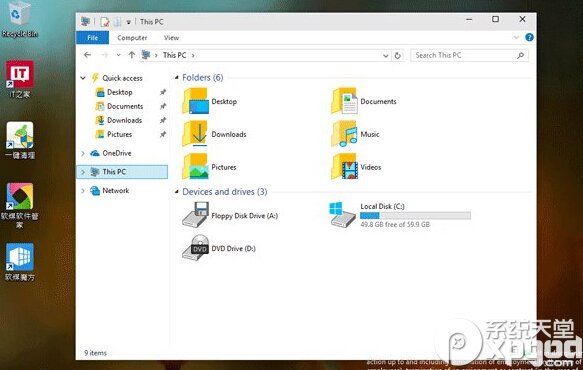The width and height of the screenshot is (583, 370).
Task: Open the recent locations dropdown arrow
Action: tap(119, 55)
